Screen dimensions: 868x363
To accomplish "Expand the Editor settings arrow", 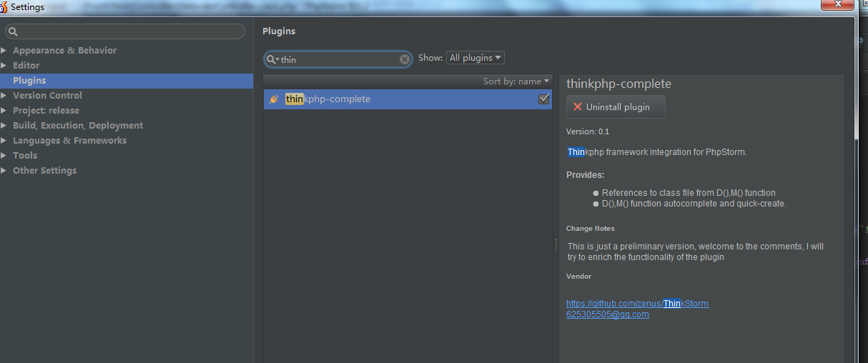I will pos(4,66).
